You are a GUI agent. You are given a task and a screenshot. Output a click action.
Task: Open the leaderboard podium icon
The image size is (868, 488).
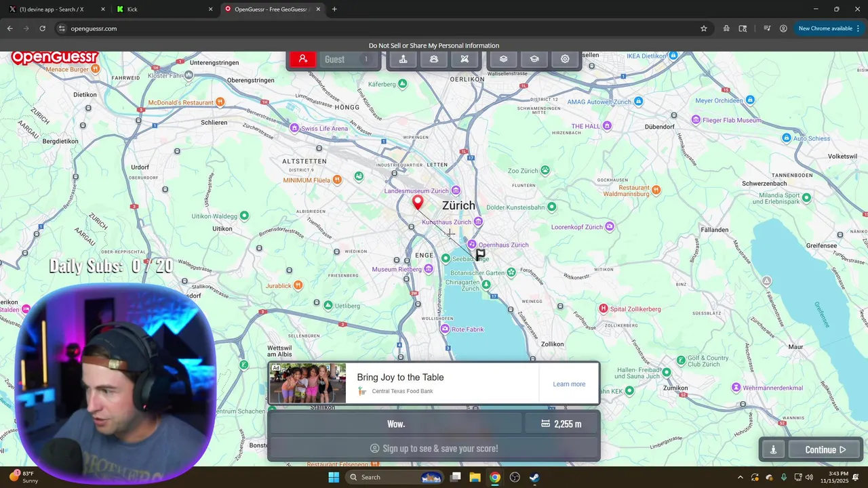pos(403,59)
